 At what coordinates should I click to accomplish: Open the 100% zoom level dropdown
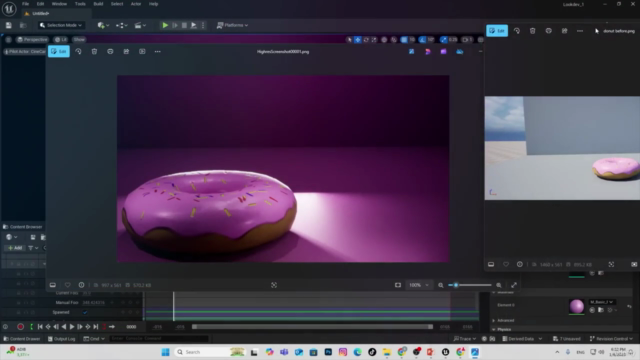tap(419, 285)
